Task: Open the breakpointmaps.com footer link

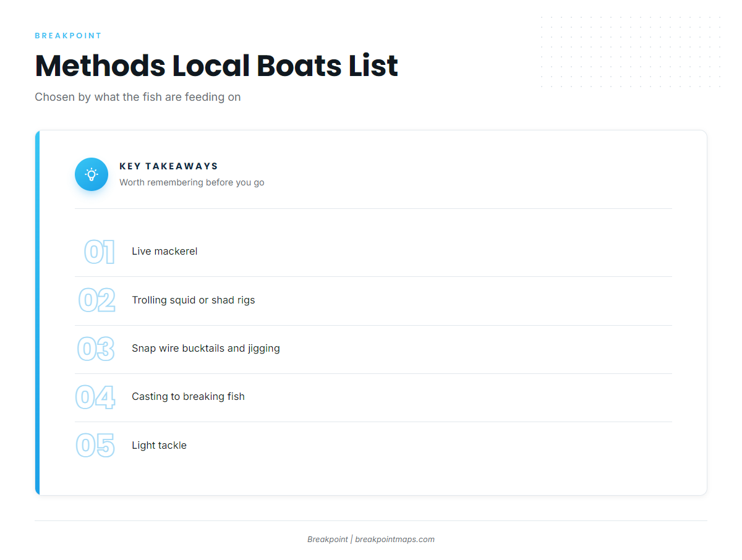Action: click(x=394, y=539)
